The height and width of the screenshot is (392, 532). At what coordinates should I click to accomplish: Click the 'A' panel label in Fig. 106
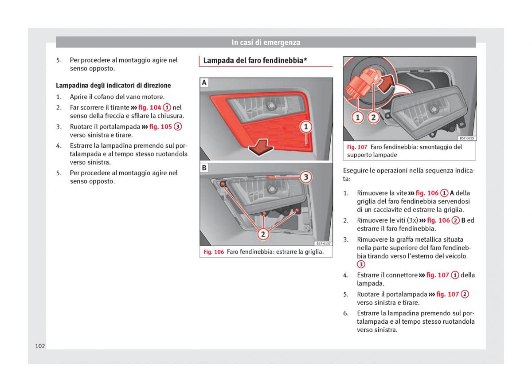point(204,82)
